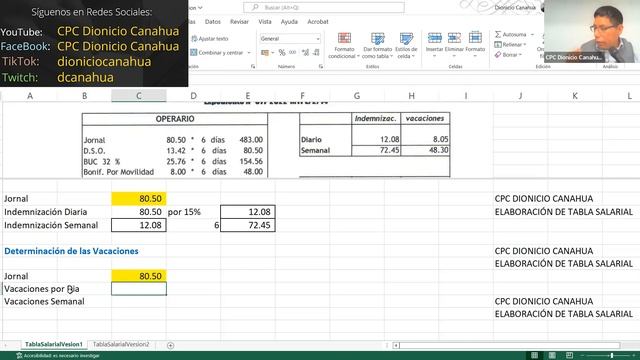
Task: Click the horizontal scrollbar left arrow
Action: pyautogui.click(x=396, y=346)
